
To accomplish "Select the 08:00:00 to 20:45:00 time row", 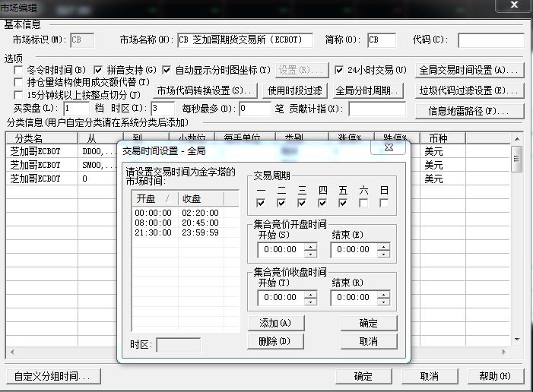I will click(x=176, y=223).
